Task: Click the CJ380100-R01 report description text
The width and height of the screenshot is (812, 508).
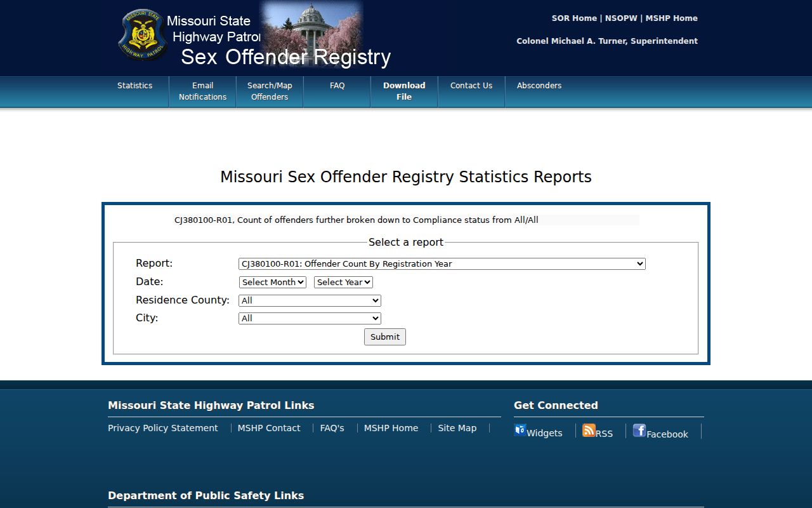Action: pyautogui.click(x=357, y=220)
